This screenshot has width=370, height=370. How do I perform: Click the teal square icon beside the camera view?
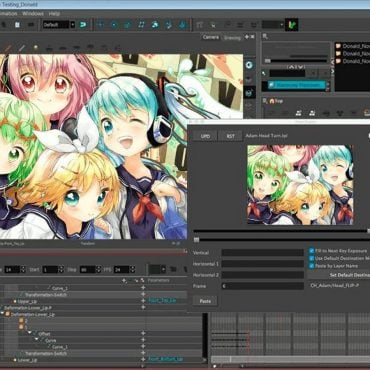(x=249, y=93)
